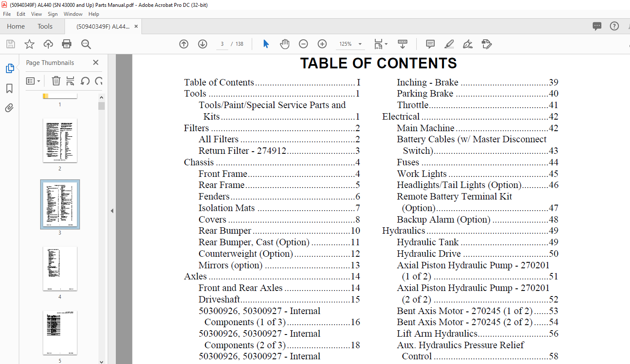This screenshot has width=630, height=364.
Task: Activate the selection arrow tool
Action: 266,44
